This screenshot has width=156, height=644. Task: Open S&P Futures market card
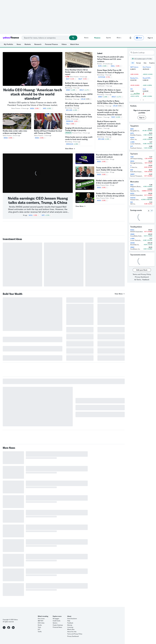coord(135,71)
